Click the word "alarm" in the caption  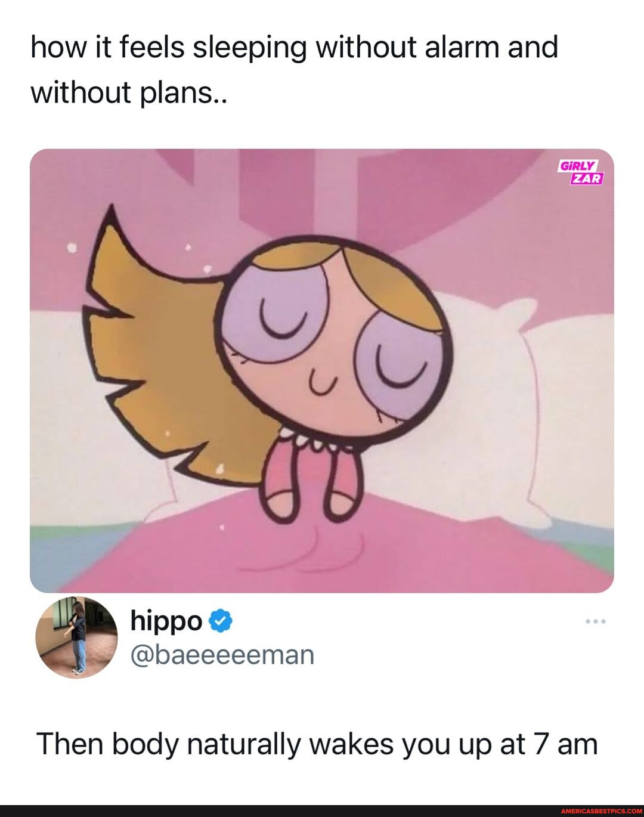tap(462, 47)
